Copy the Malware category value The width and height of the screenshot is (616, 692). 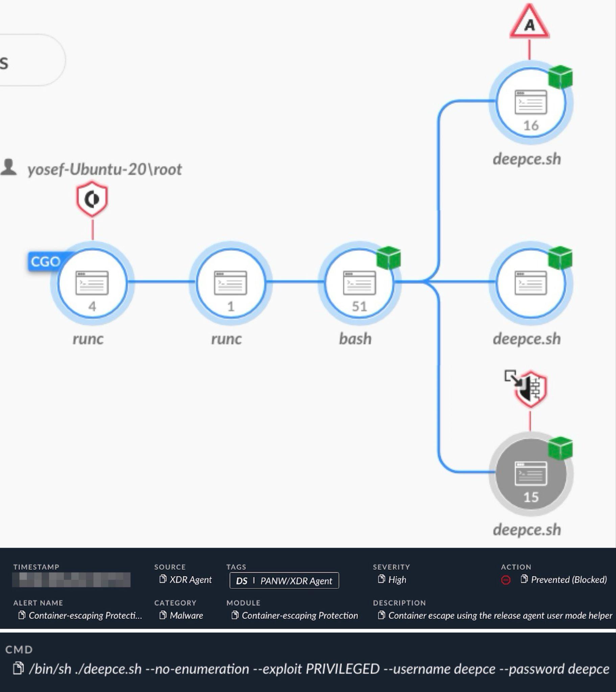163,615
